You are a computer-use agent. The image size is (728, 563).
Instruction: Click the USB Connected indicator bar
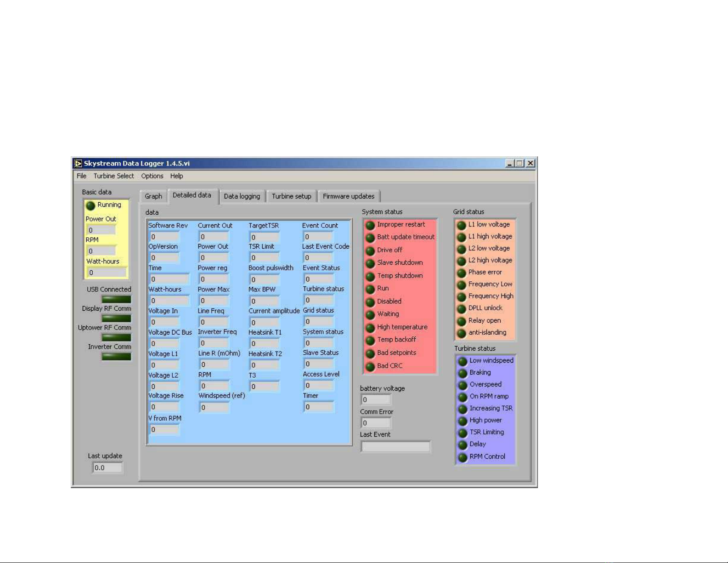(116, 299)
